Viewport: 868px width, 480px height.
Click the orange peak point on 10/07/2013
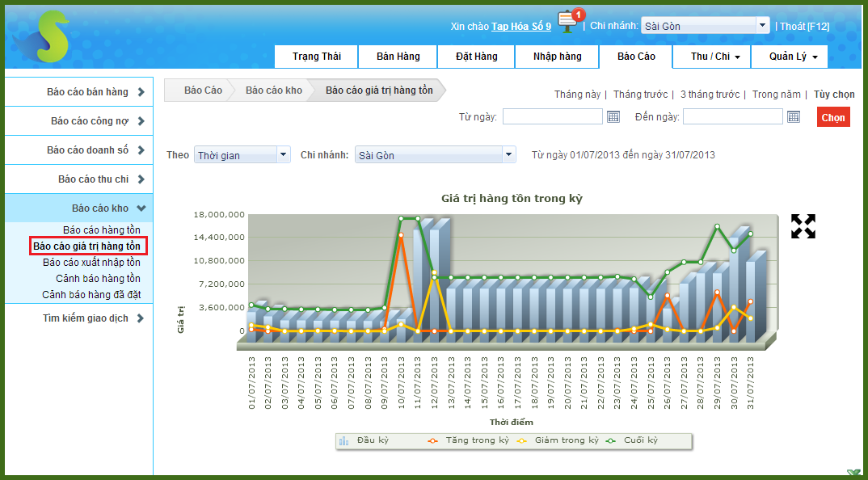[x=401, y=235]
